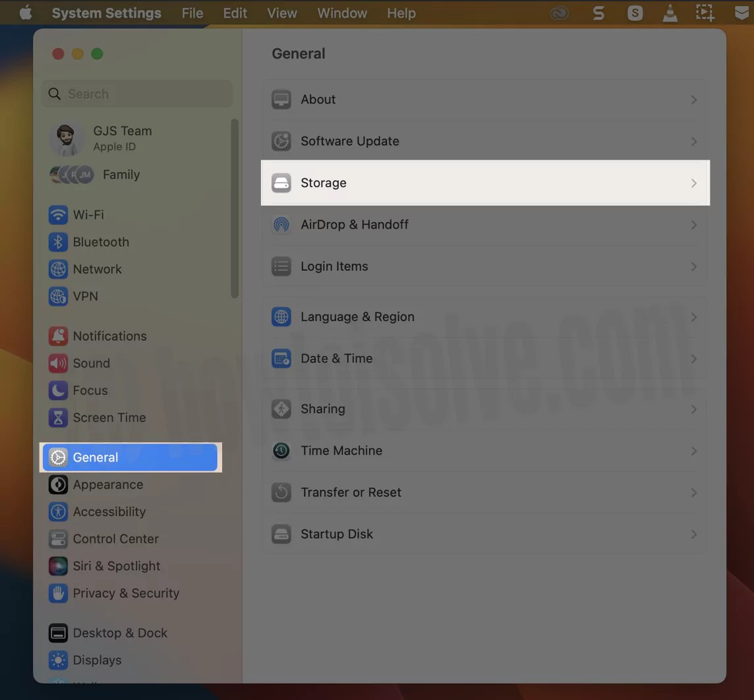Click the Adobe Creative Cloud menu bar icon
The image size is (754, 700).
pyautogui.click(x=559, y=13)
